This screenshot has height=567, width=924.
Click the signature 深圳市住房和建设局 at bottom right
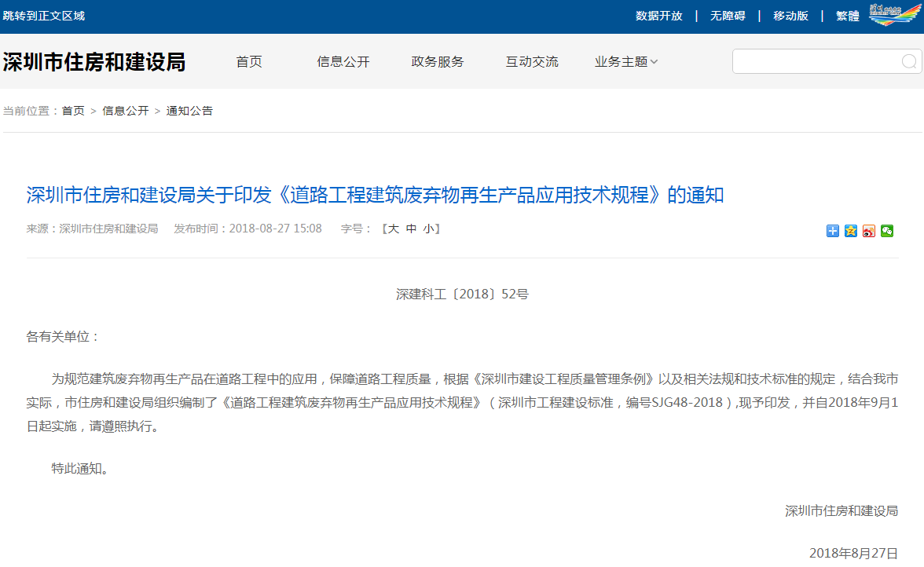[841, 510]
